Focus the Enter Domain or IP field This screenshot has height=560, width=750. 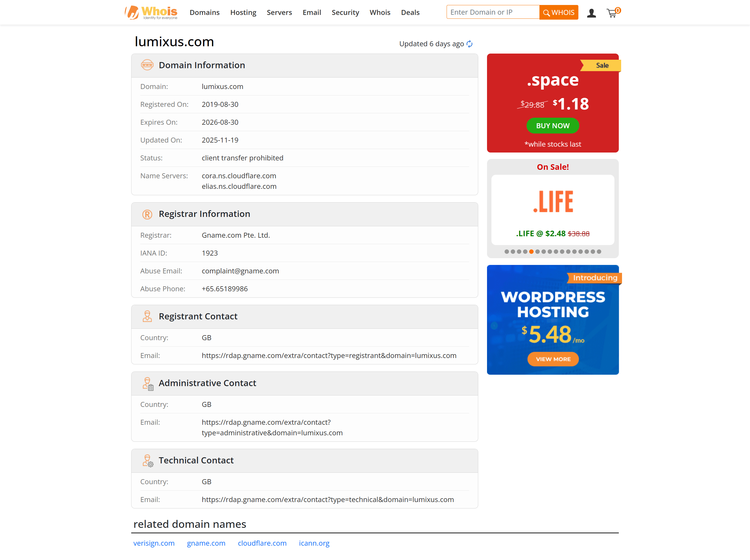tap(493, 12)
